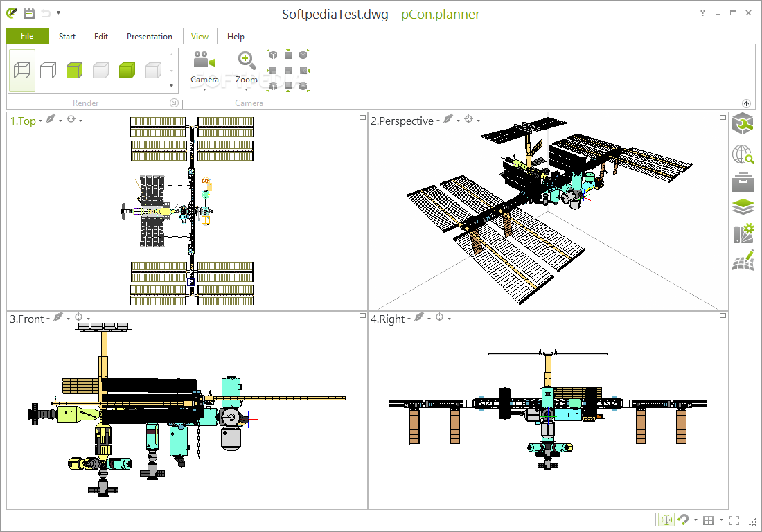Screen dimensions: 762x532
Task: Open the Layers sidebar icon
Action: coord(743,207)
